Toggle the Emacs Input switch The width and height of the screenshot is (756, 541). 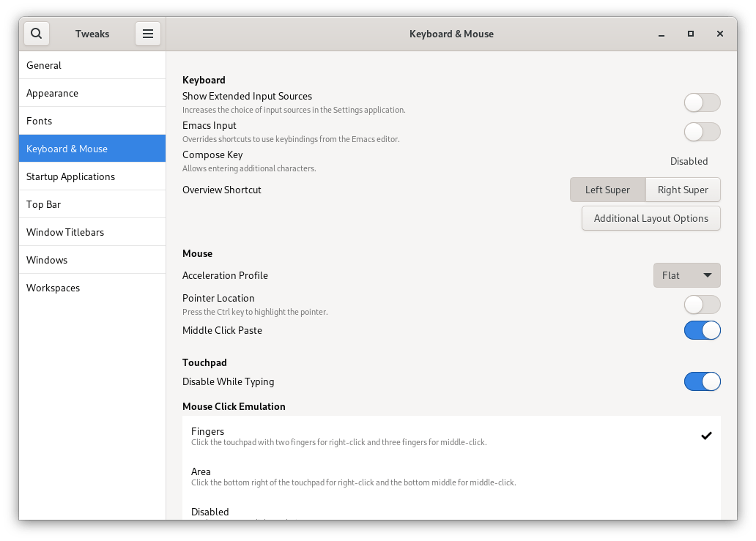click(x=702, y=132)
